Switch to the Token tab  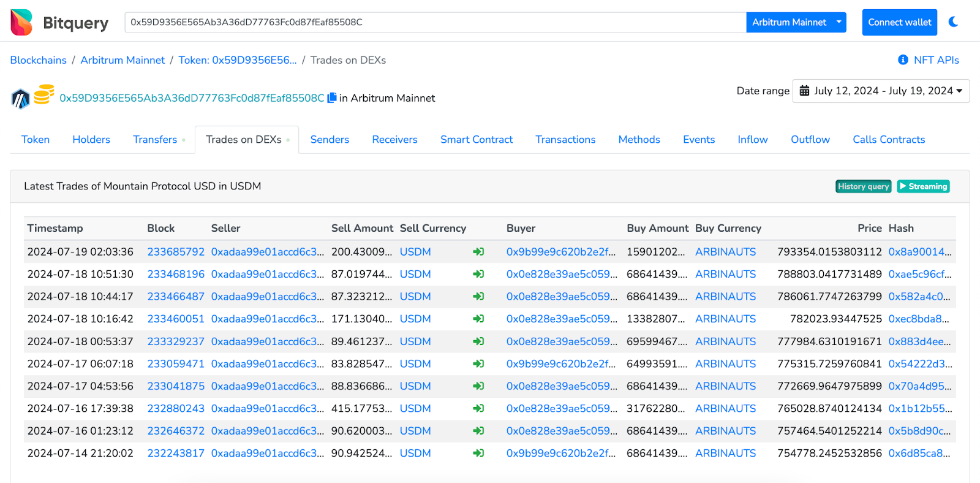(36, 140)
